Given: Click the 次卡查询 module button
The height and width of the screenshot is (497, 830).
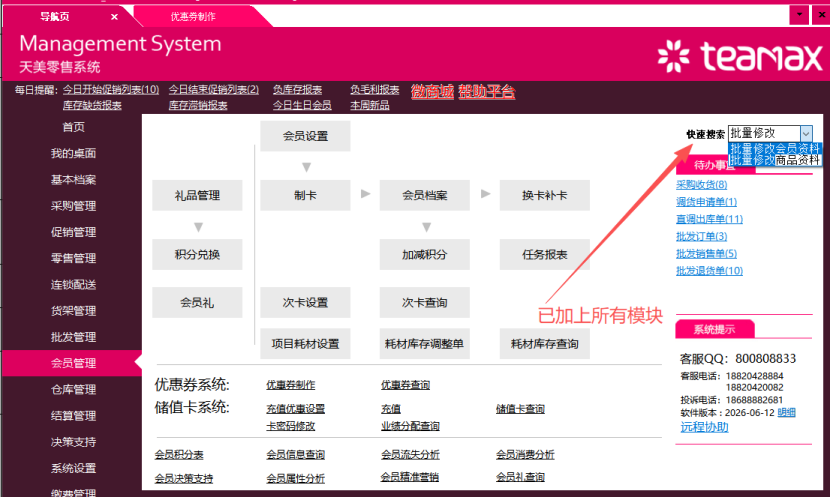Looking at the screenshot, I should [425, 303].
